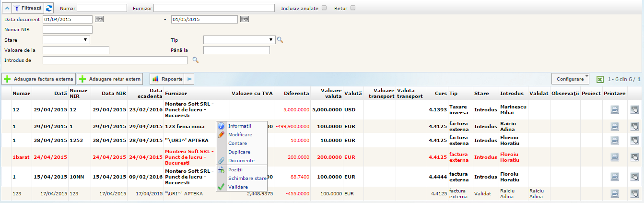Click Adaugare factura externa button
644x203 pixels.
point(38,79)
